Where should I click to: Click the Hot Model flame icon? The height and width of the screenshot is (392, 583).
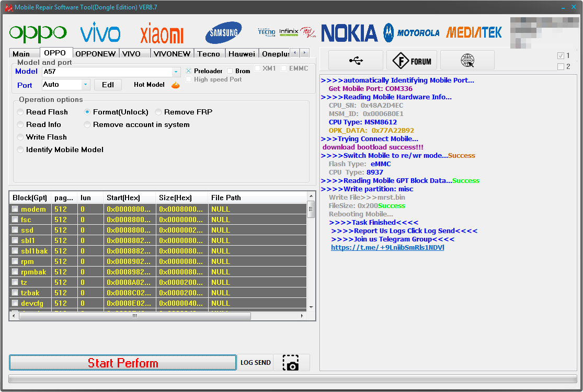point(176,85)
